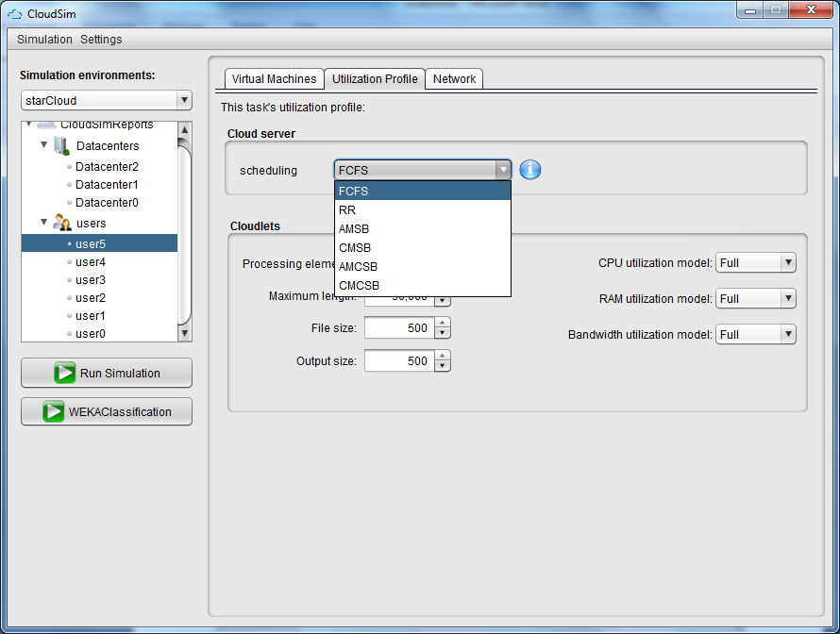Click tree scrollbar down arrow
The width and height of the screenshot is (840, 634).
click(184, 333)
